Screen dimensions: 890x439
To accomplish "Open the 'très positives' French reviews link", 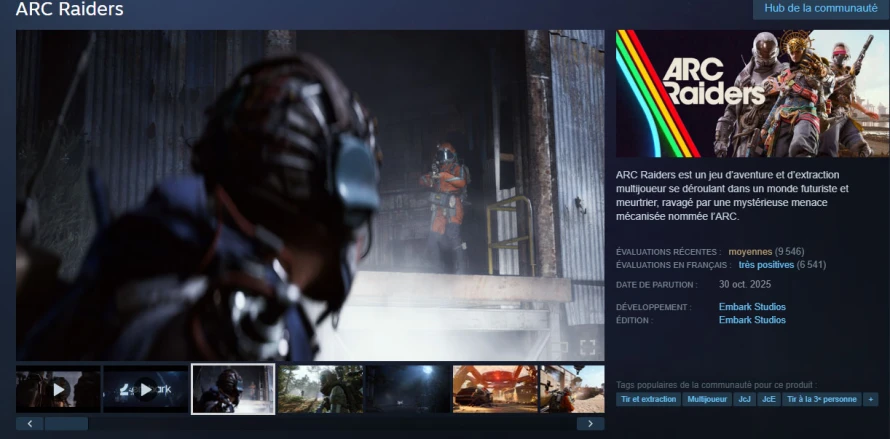I will [x=766, y=265].
